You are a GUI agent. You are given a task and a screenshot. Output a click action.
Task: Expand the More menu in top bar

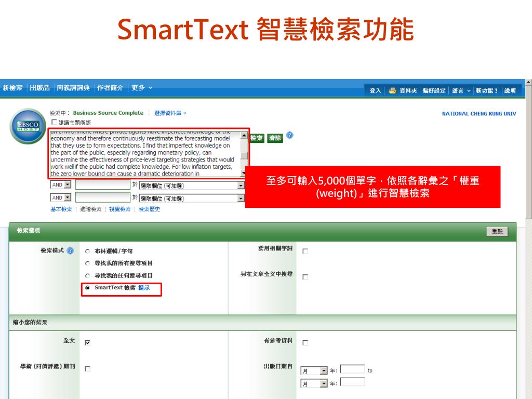pyautogui.click(x=141, y=88)
